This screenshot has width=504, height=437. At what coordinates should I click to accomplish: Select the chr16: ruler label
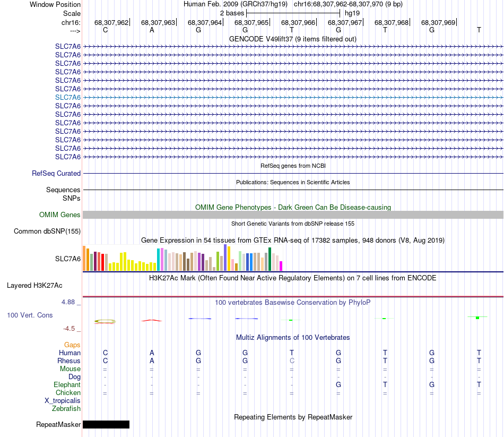tap(71, 22)
